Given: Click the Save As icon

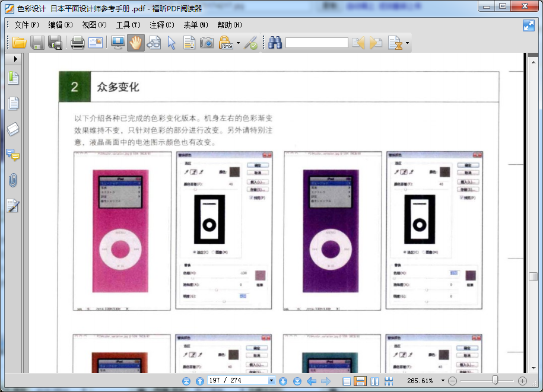Looking at the screenshot, I should [55, 43].
